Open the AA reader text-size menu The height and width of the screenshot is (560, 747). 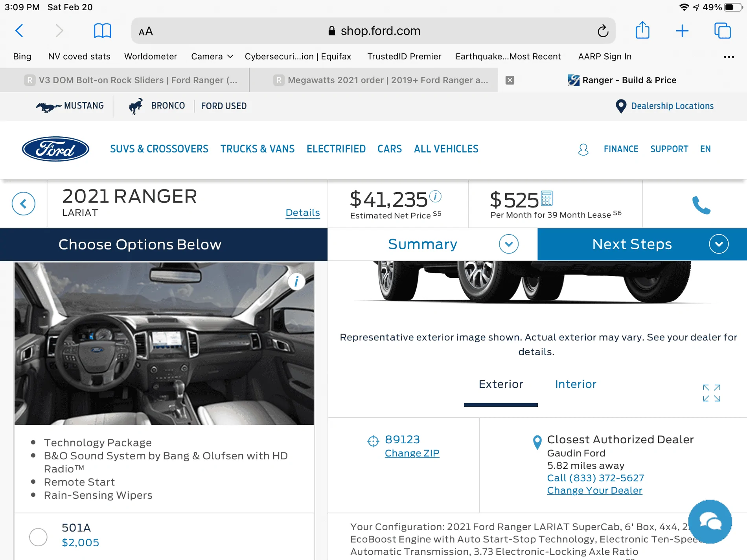click(x=146, y=31)
